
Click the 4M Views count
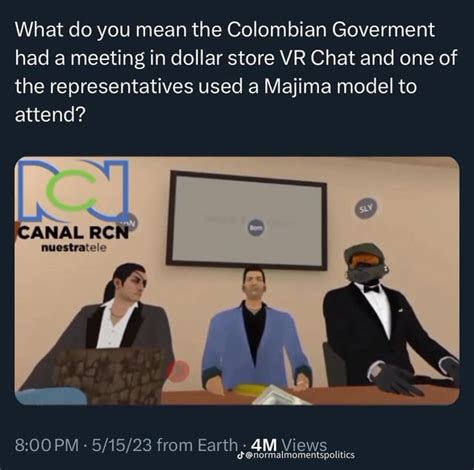pyautogui.click(x=290, y=445)
